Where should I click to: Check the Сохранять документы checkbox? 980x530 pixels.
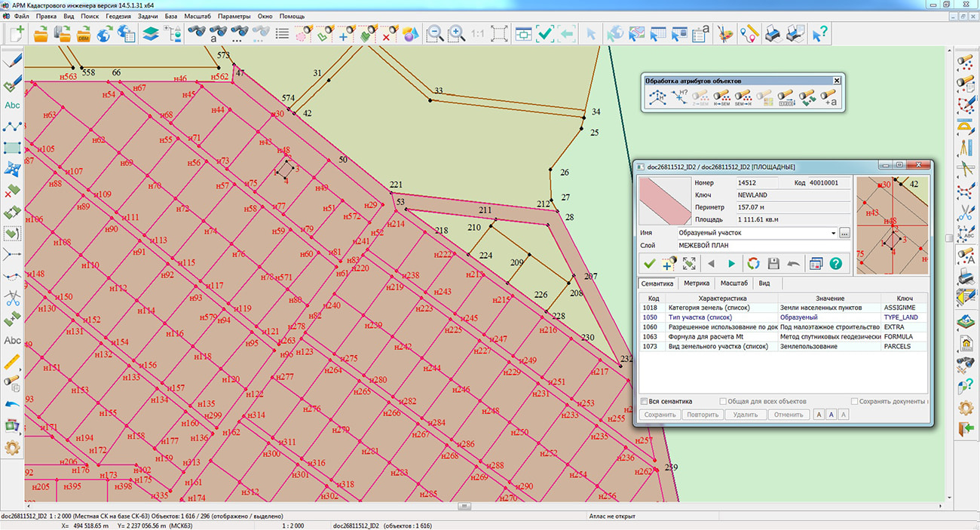coord(855,401)
